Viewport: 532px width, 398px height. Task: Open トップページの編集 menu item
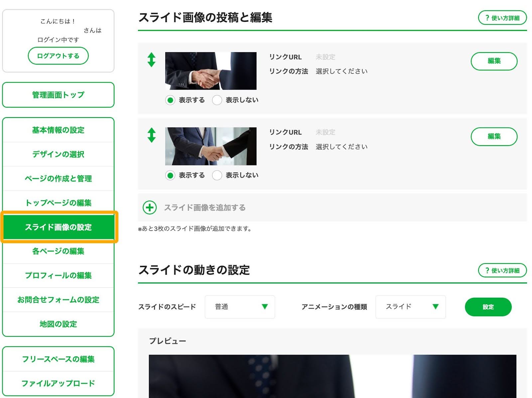58,203
